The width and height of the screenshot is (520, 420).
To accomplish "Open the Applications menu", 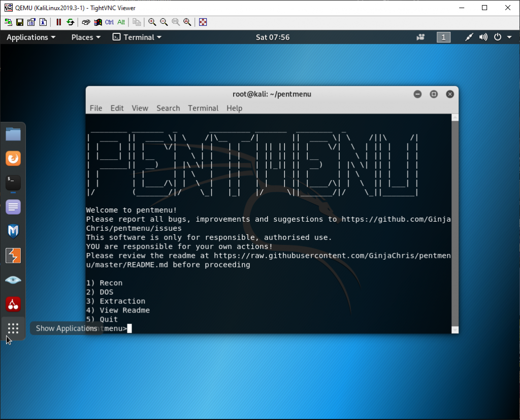I will [27, 37].
